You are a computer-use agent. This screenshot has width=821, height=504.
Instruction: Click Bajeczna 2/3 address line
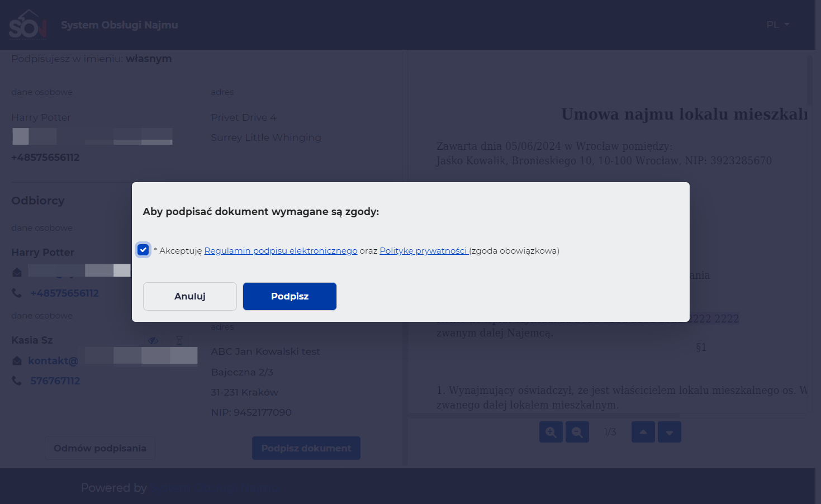[242, 372]
